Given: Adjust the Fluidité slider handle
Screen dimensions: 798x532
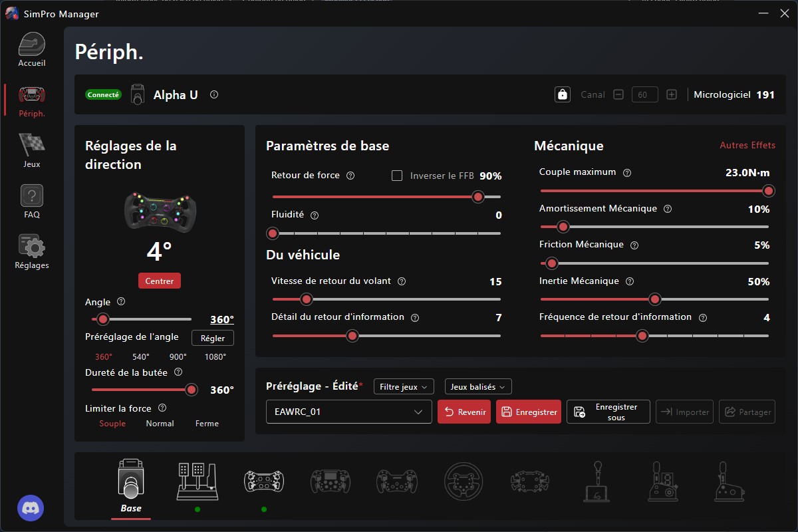Looking at the screenshot, I should [272, 233].
